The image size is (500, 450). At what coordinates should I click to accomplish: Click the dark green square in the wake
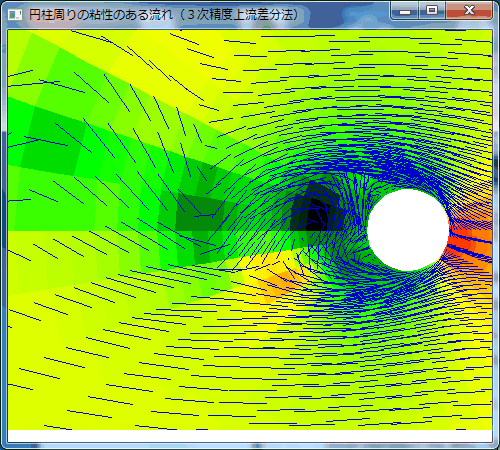click(198, 213)
